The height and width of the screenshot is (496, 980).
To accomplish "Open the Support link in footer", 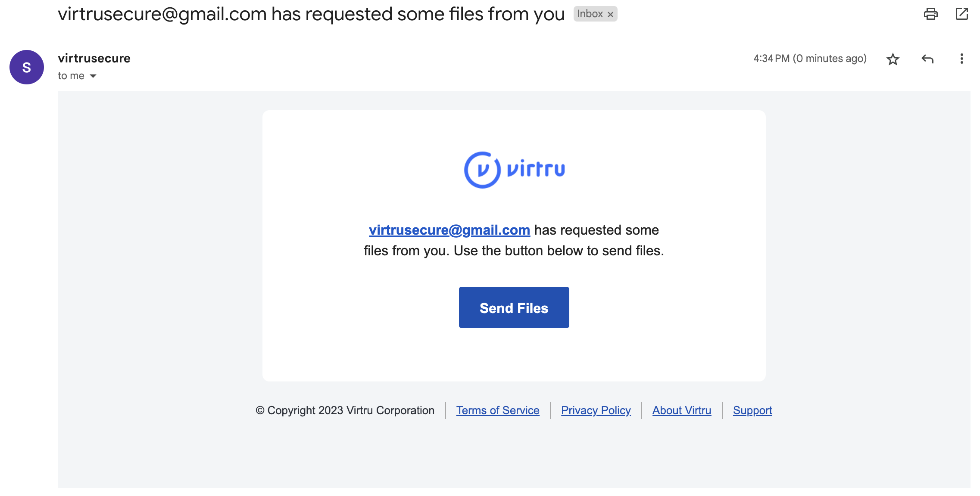I will 752,410.
